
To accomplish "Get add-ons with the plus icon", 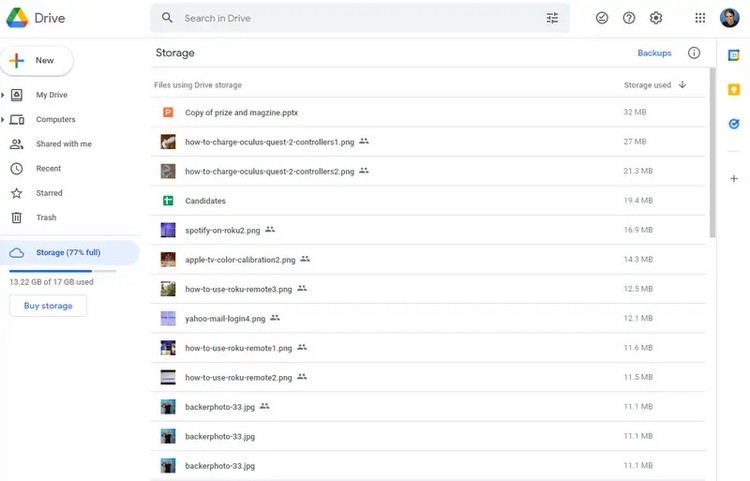I will (734, 178).
